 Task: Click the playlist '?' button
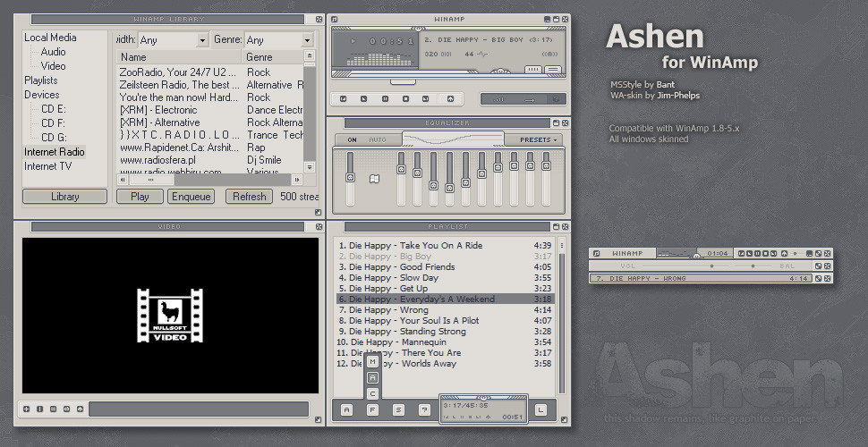tap(424, 410)
